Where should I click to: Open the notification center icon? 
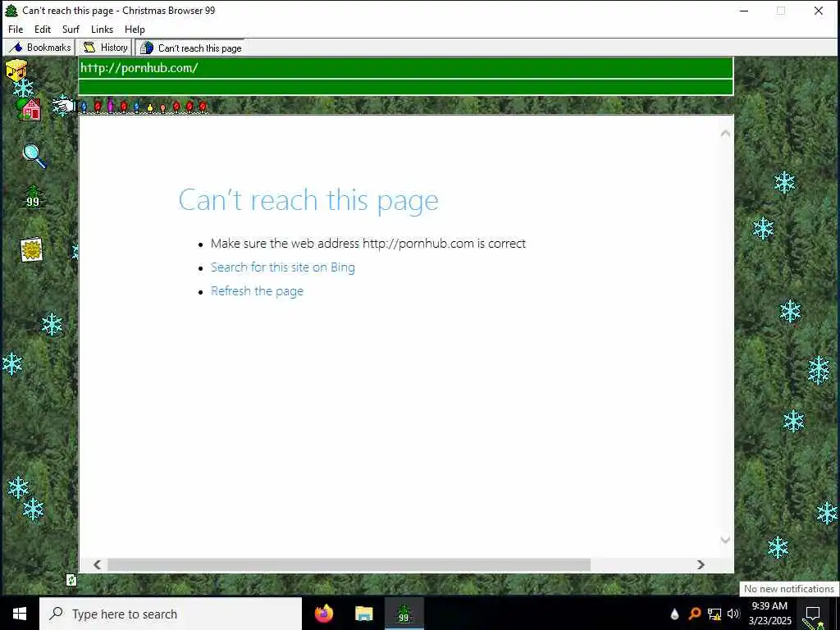click(813, 614)
